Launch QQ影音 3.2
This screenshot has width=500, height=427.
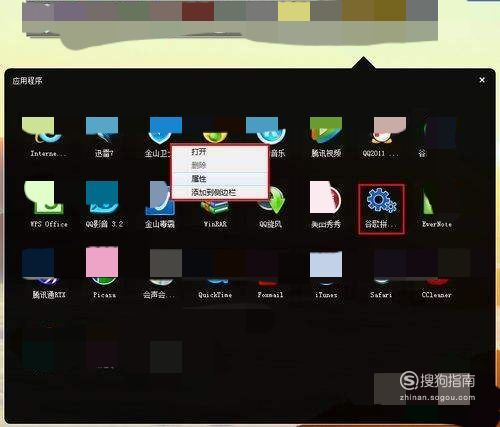103,197
